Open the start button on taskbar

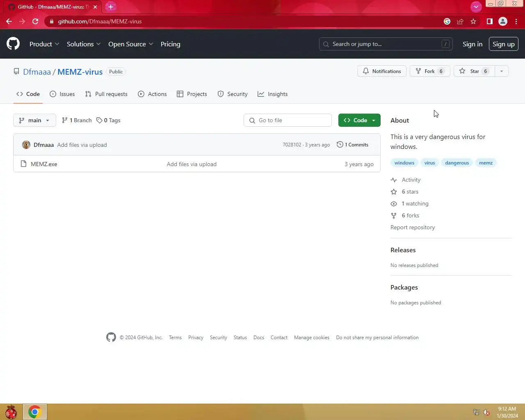click(11, 412)
